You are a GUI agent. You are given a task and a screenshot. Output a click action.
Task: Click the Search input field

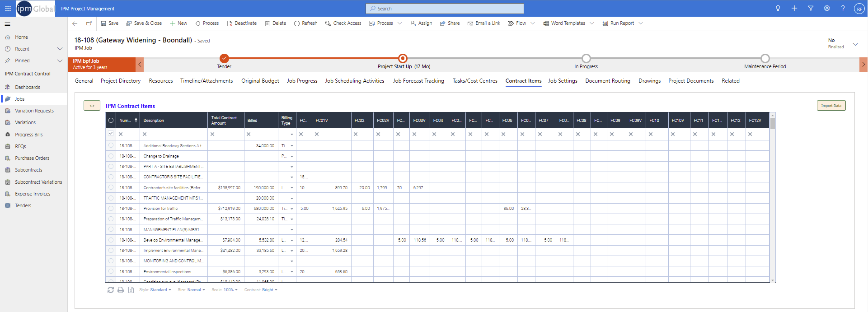(445, 9)
